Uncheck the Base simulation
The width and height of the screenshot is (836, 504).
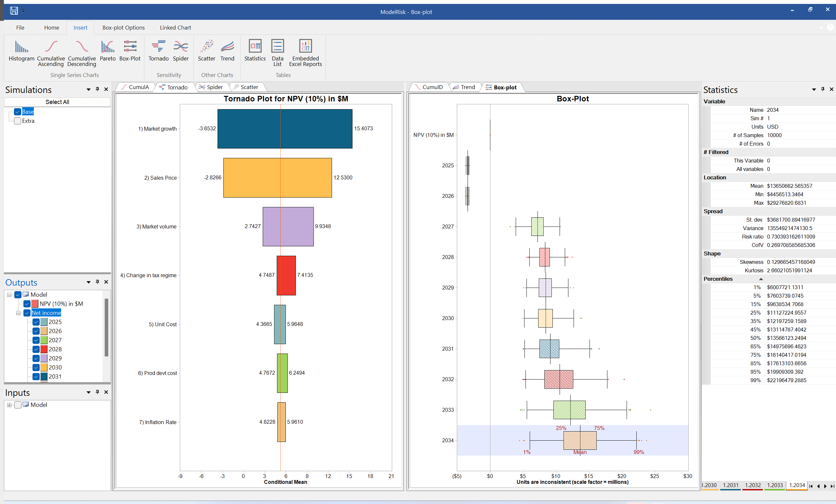17,111
